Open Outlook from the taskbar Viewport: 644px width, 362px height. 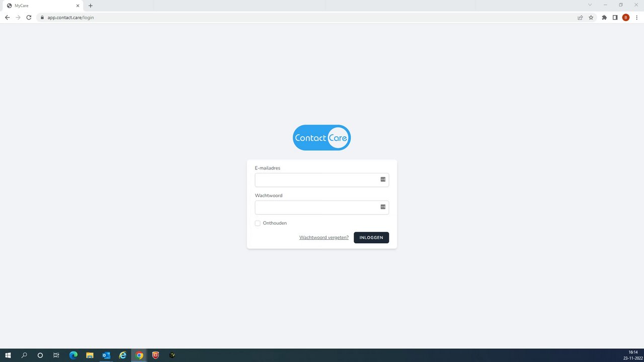pyautogui.click(x=106, y=355)
